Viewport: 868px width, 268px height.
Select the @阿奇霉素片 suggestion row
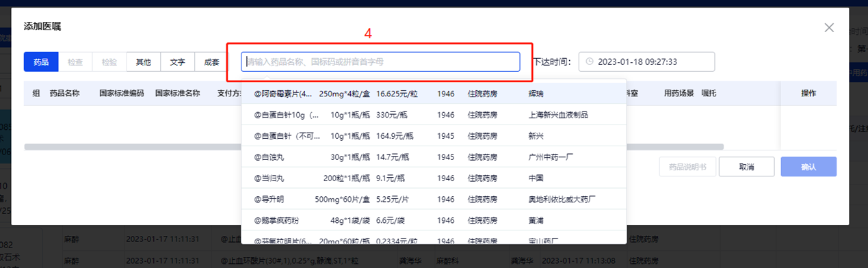(434, 94)
